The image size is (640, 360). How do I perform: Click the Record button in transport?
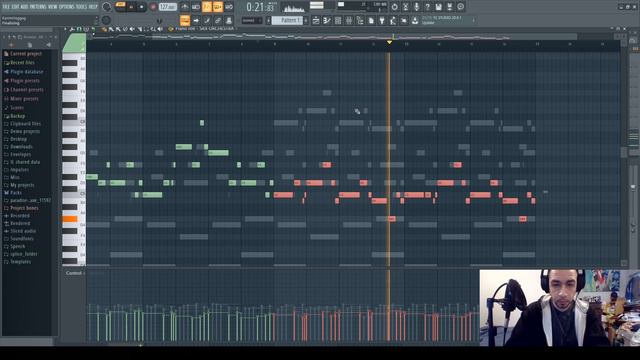pyautogui.click(x=153, y=7)
